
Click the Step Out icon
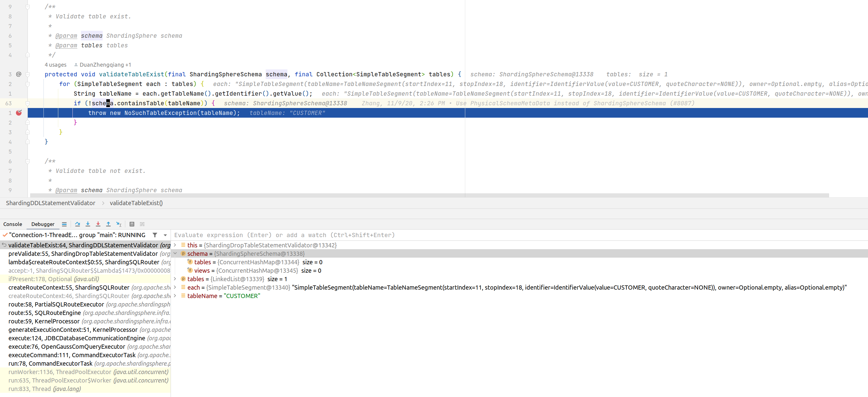pos(108,224)
